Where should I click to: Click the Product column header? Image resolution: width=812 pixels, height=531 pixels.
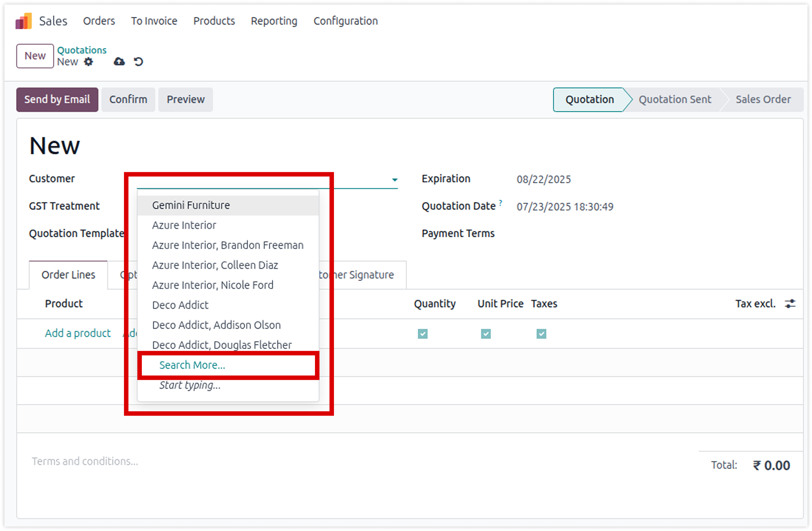(64, 304)
